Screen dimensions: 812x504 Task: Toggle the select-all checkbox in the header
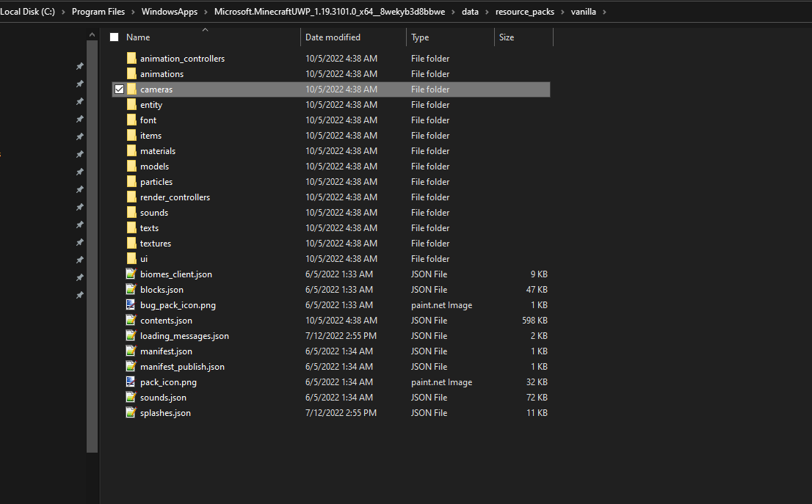click(x=114, y=36)
